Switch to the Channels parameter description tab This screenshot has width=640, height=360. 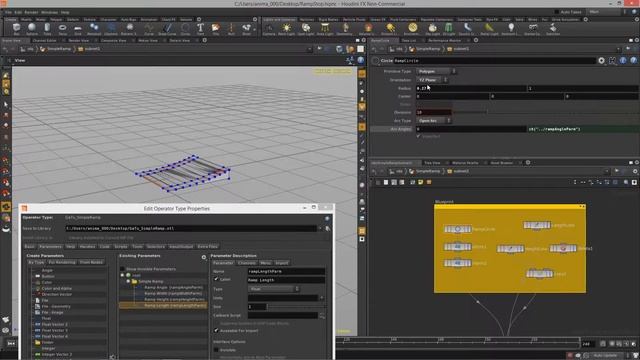[x=247, y=263]
